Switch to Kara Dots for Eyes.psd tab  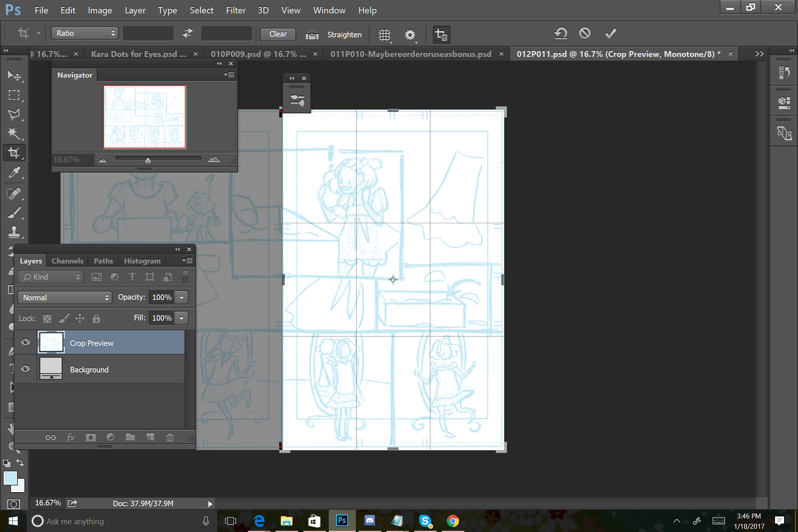(139, 54)
